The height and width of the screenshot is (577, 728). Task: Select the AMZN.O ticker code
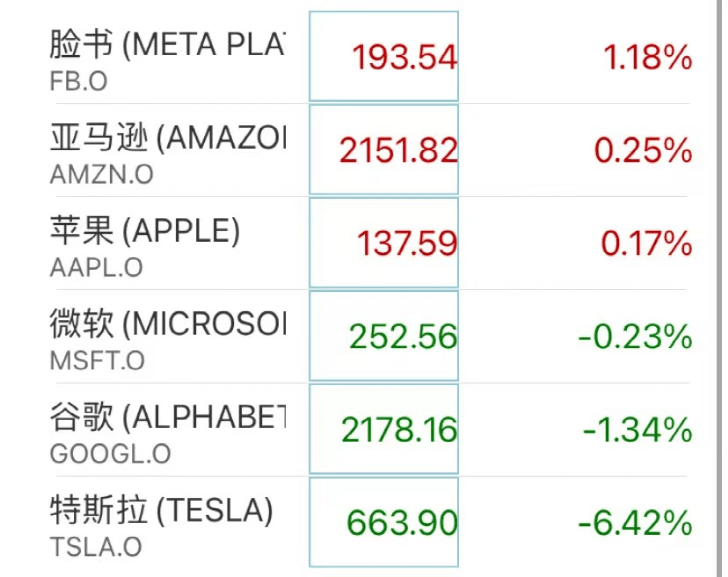101,175
